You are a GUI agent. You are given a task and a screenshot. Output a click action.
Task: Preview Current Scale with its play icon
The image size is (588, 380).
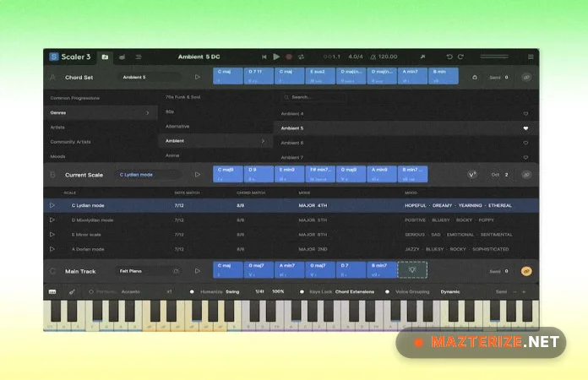pos(197,174)
